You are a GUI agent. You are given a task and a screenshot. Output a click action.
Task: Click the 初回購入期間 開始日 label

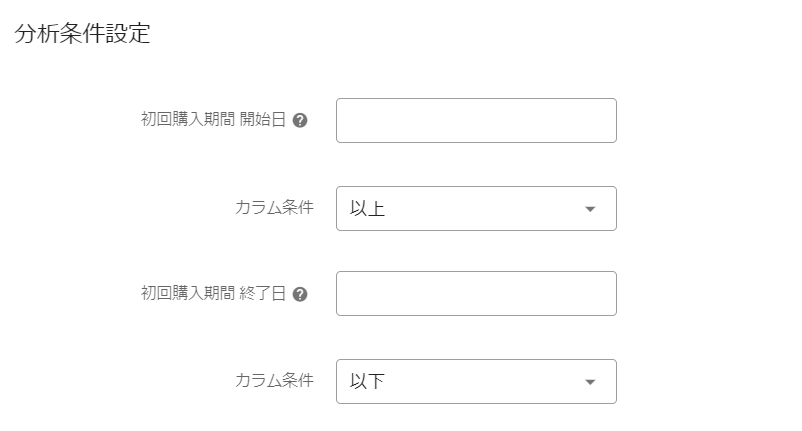click(x=213, y=120)
